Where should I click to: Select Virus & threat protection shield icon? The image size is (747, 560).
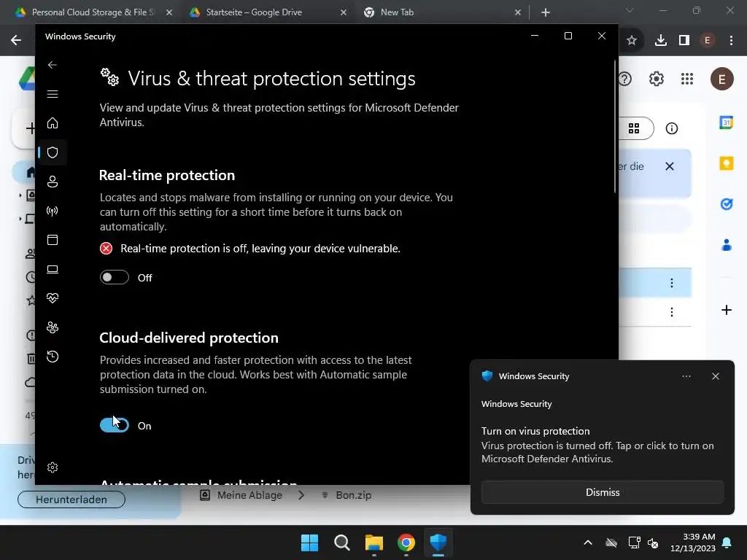(53, 152)
